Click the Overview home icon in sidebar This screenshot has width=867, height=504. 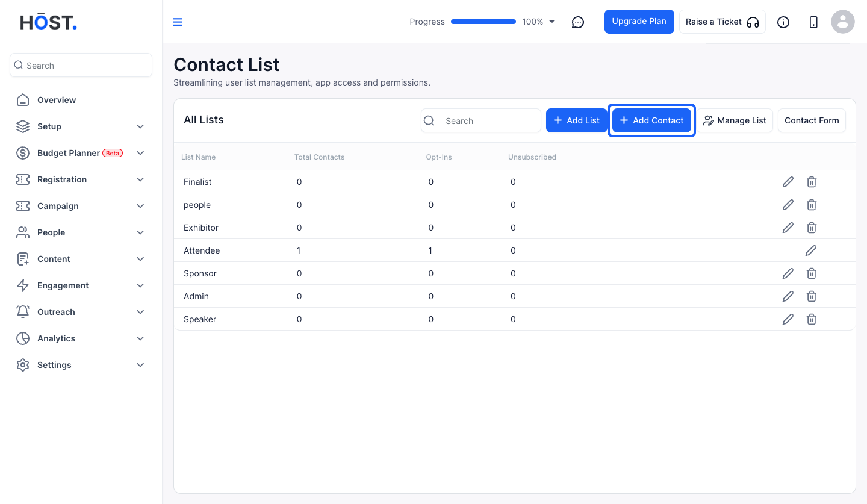tap(23, 100)
